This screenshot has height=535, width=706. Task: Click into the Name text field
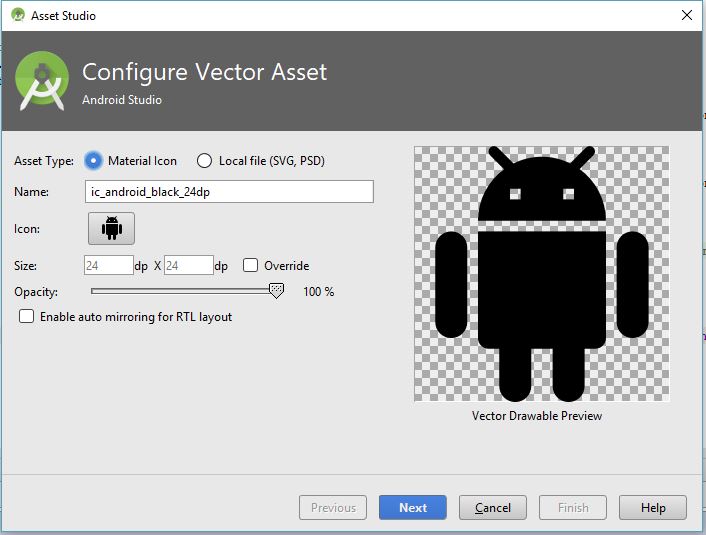tap(229, 192)
